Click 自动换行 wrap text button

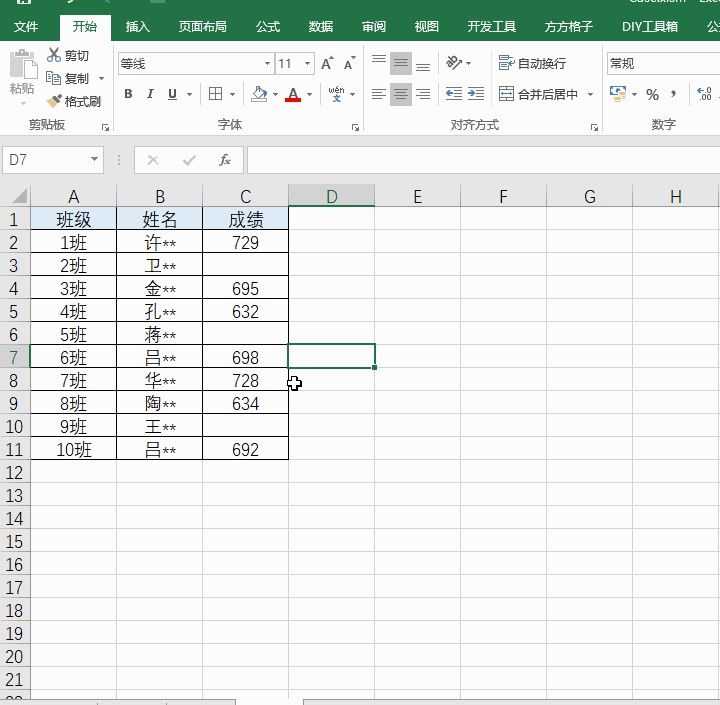[533, 63]
